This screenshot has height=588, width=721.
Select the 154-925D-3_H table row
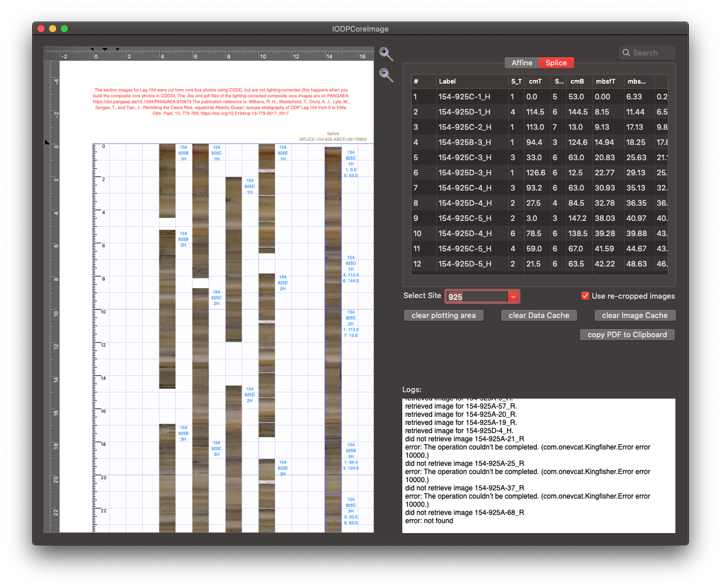coord(539,172)
